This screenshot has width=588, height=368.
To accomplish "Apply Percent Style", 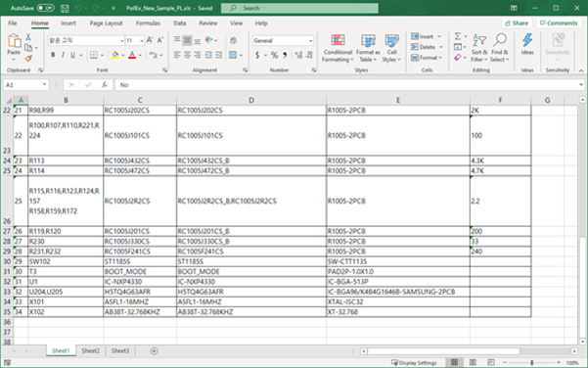I will 275,55.
